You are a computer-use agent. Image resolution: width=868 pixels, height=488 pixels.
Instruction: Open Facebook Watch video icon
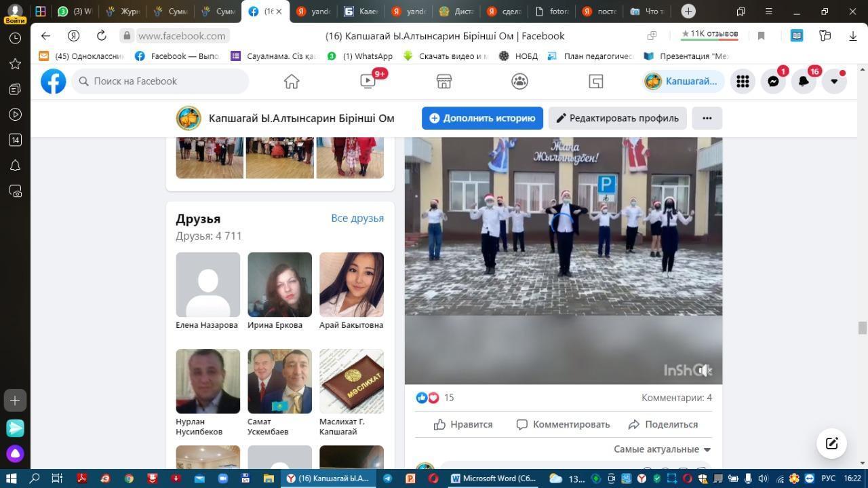[368, 81]
